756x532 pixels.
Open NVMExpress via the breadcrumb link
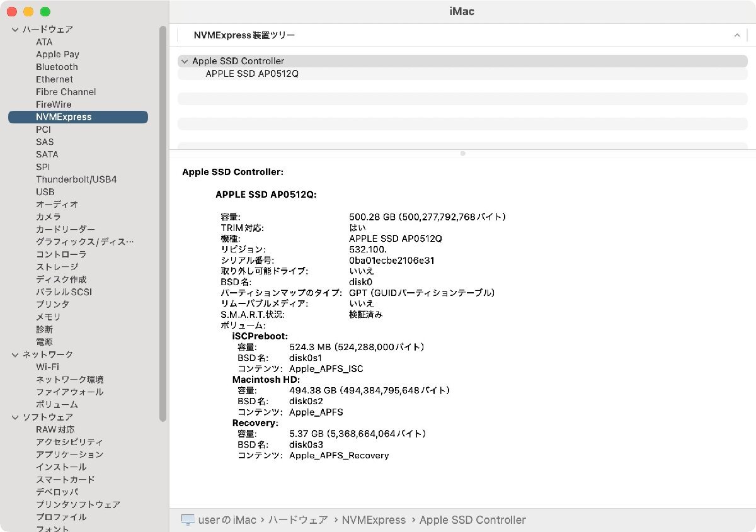click(x=374, y=519)
